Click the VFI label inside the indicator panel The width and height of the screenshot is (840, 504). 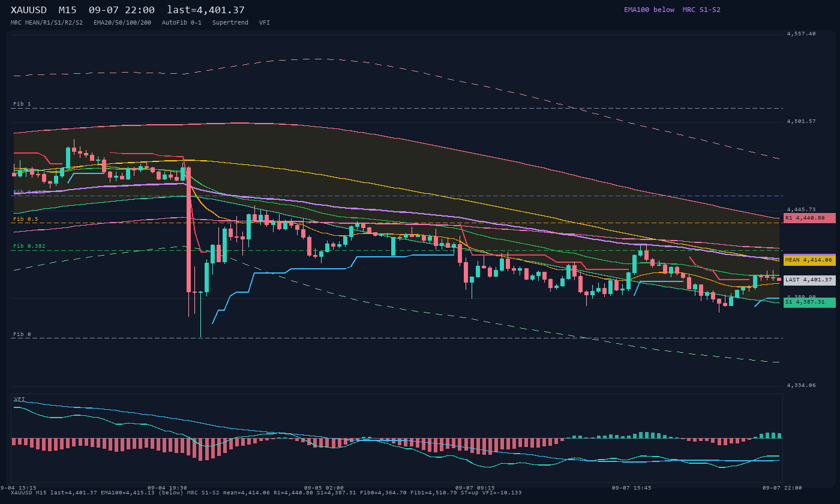click(20, 399)
